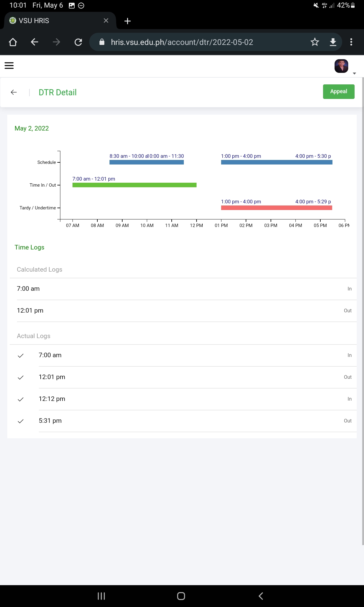
Task: Tap the download icon in address bar
Action: [x=333, y=42]
